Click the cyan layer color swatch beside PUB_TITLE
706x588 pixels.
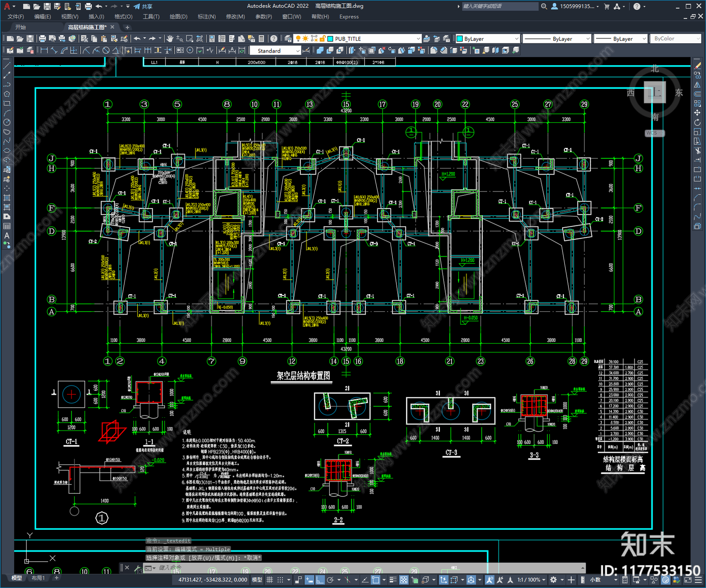pyautogui.click(x=330, y=39)
